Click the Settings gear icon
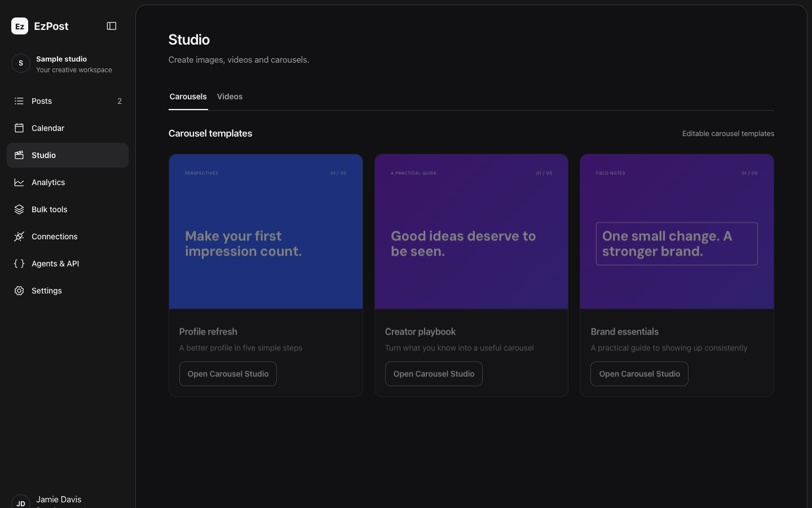Viewport: 812px width, 508px height. [x=19, y=291]
